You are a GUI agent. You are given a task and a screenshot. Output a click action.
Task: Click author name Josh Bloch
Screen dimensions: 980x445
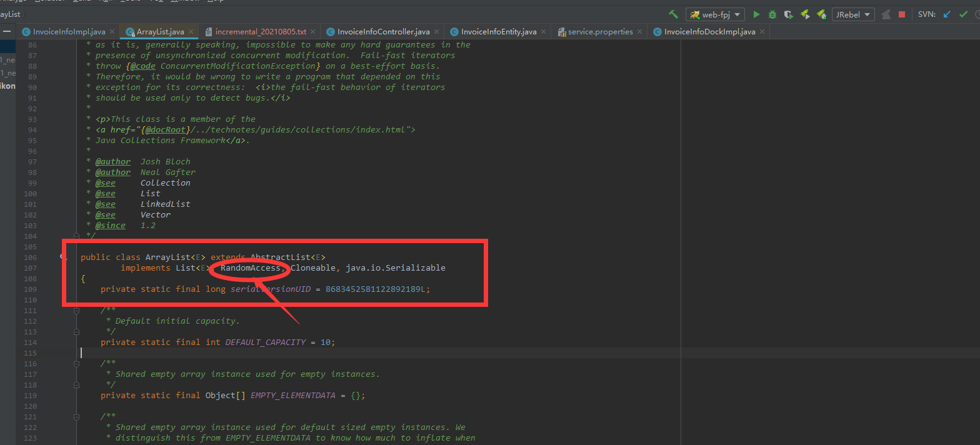(x=166, y=161)
